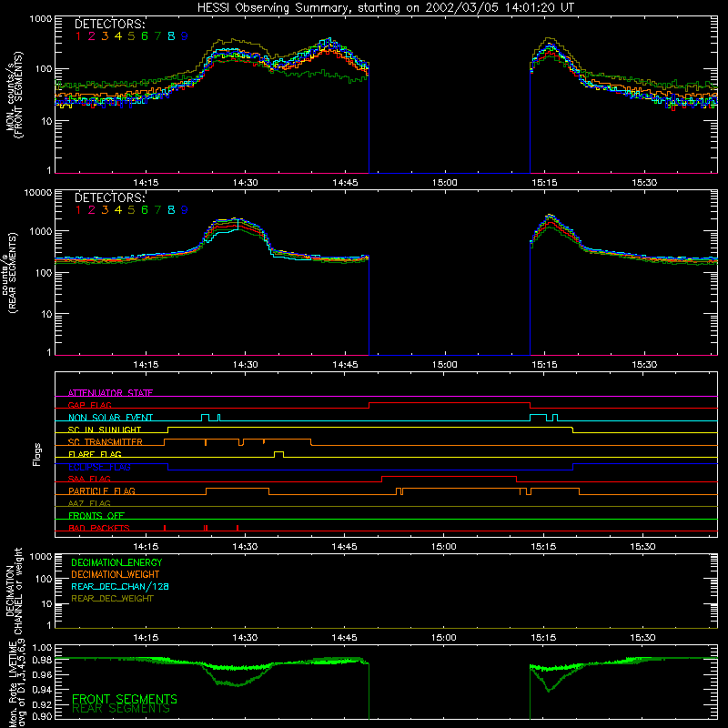The width and height of the screenshot is (728, 728).
Task: Select the SC_IN_SUNLIGHT flag label
Action: coord(105,430)
